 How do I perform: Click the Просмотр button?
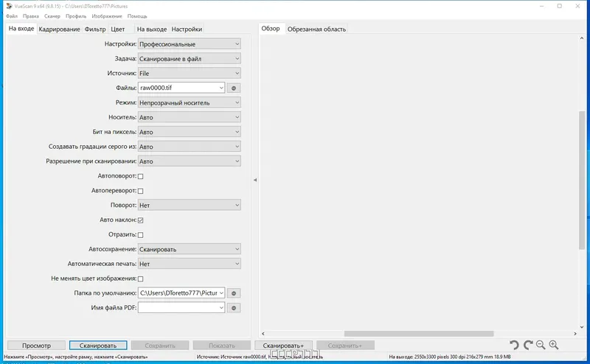(x=36, y=345)
